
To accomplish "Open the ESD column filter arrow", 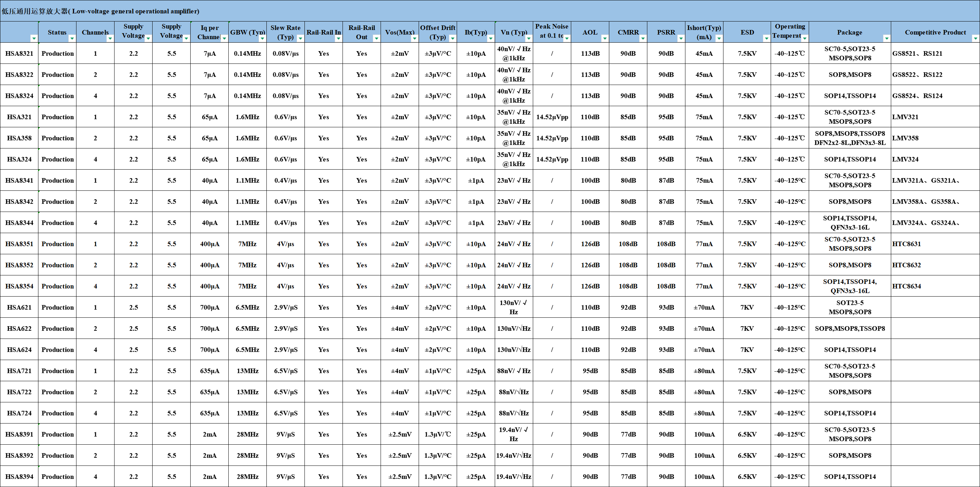I will coord(766,38).
